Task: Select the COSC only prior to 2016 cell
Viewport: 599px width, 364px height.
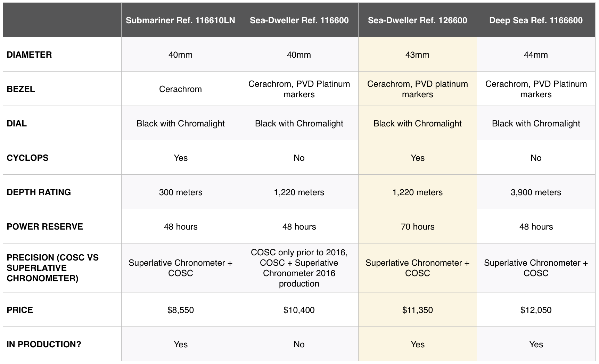Action: [299, 268]
